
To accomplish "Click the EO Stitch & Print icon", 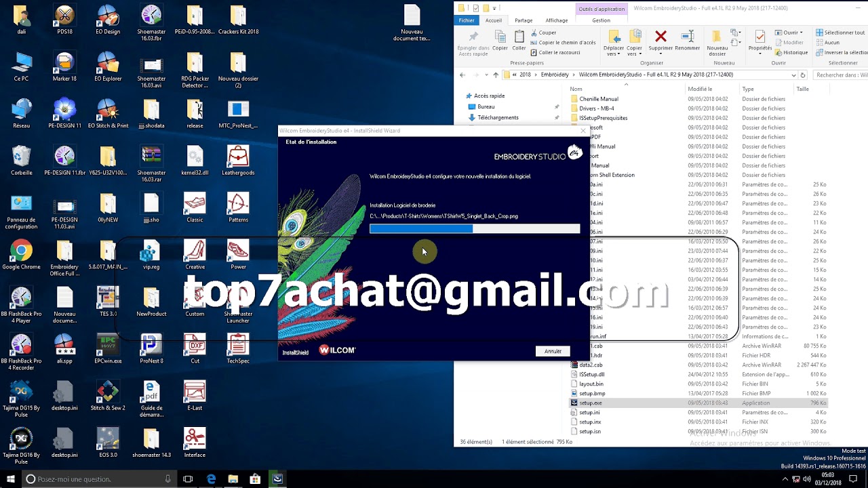I will point(108,114).
